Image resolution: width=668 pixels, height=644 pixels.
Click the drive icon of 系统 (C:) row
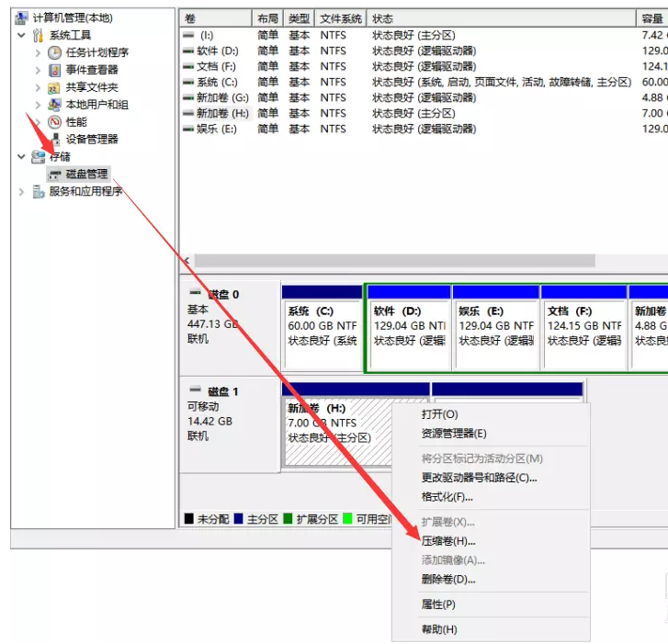188,82
